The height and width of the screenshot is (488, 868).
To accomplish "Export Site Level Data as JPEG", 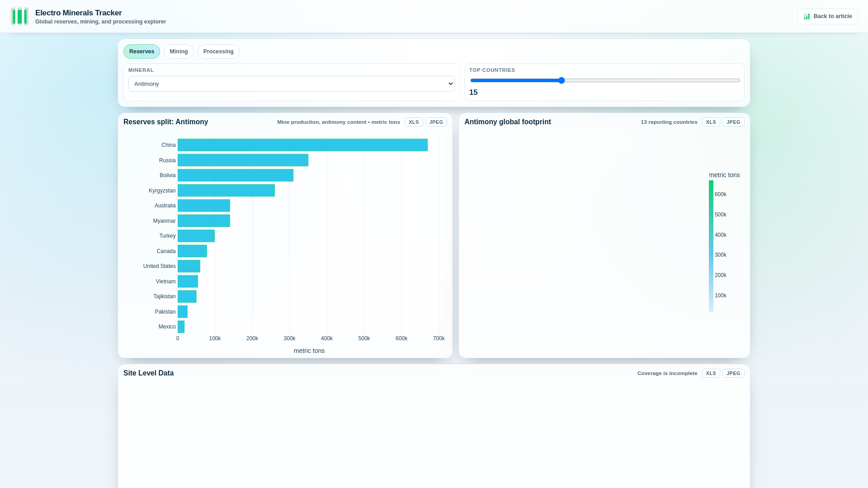I will [733, 373].
